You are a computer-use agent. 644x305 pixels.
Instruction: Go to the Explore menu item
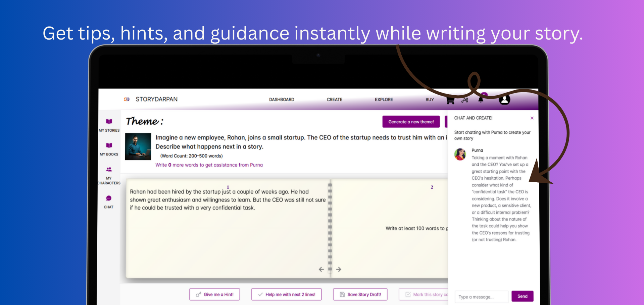click(x=384, y=100)
